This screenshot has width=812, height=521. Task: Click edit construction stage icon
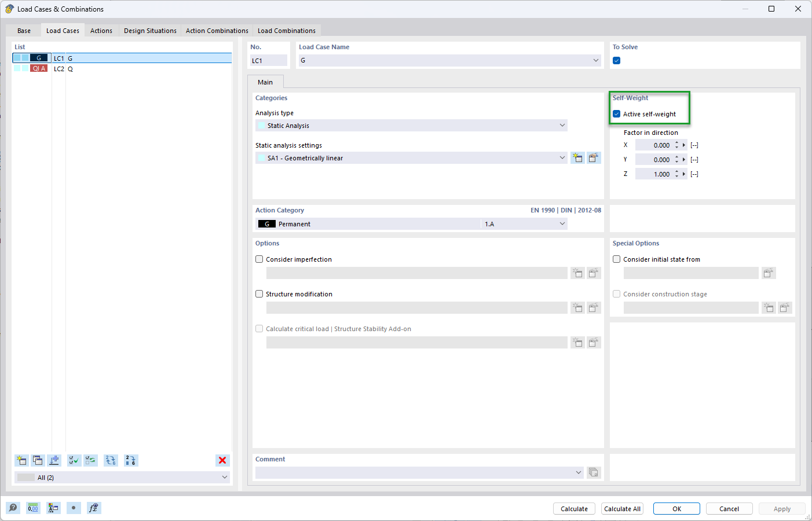pyautogui.click(x=785, y=307)
